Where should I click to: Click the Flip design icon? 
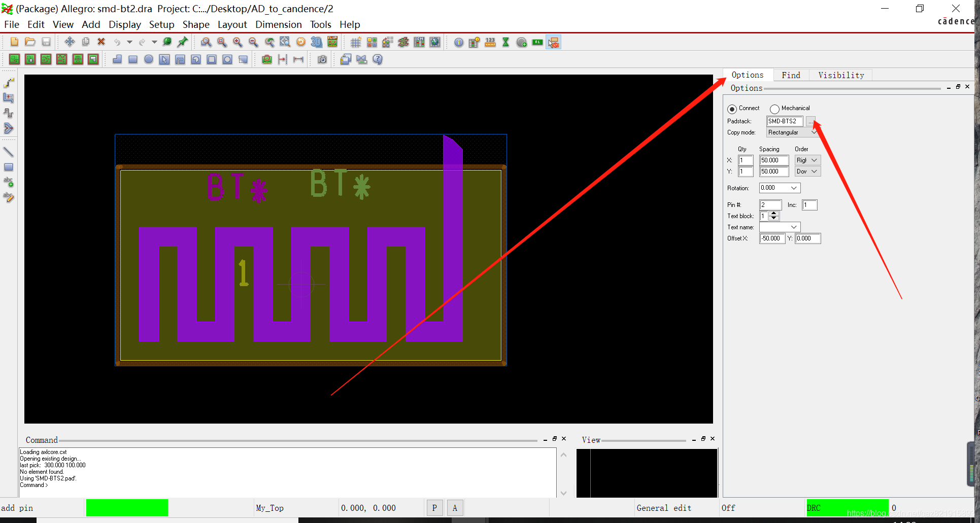[332, 42]
